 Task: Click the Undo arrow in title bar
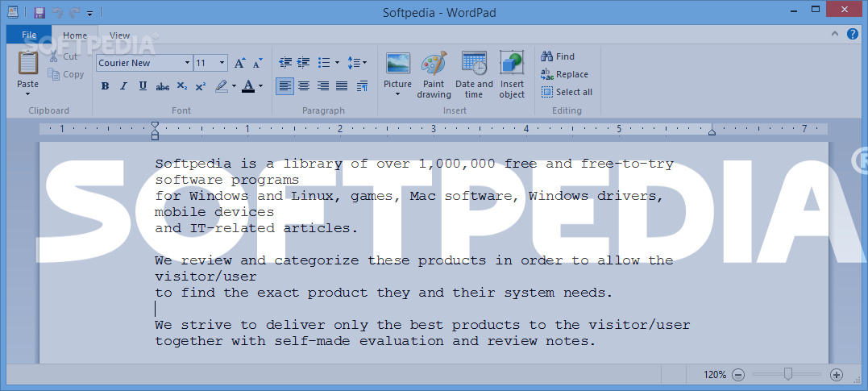[57, 12]
